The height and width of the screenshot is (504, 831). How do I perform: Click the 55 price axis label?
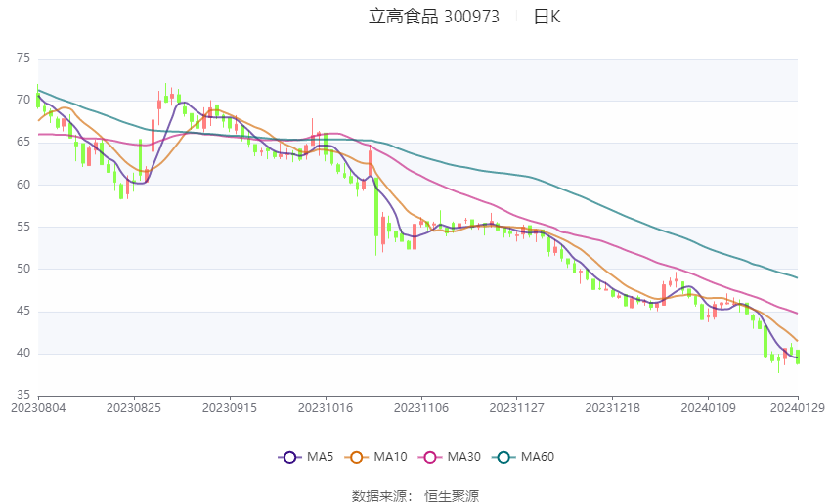23,227
